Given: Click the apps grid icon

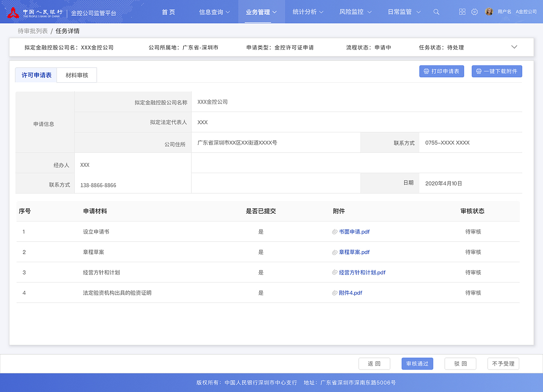Looking at the screenshot, I should tap(462, 12).
